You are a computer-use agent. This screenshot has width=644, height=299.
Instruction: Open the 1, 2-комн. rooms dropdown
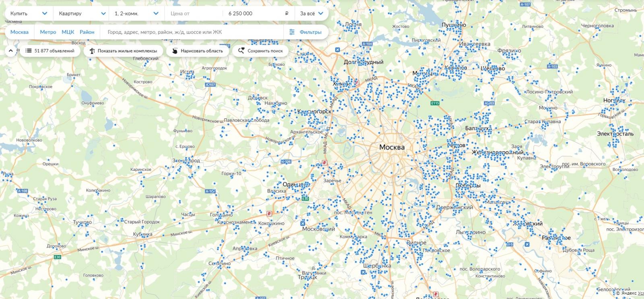point(136,13)
